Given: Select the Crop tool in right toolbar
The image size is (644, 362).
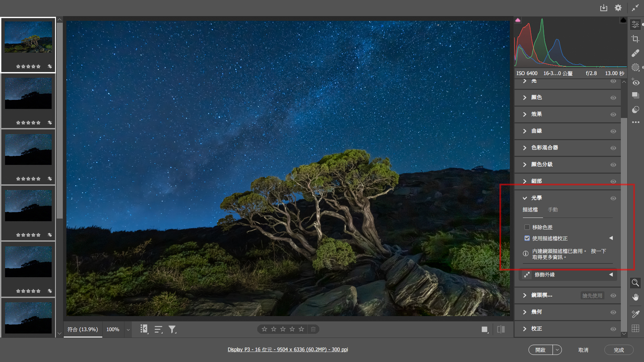Looking at the screenshot, I should coord(635,39).
